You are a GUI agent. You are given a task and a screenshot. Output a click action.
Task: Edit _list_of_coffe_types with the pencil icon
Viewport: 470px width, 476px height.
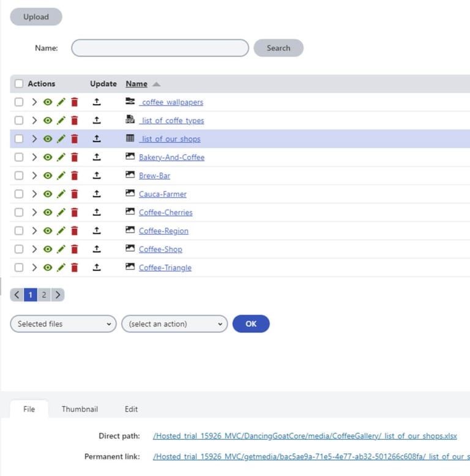click(61, 121)
